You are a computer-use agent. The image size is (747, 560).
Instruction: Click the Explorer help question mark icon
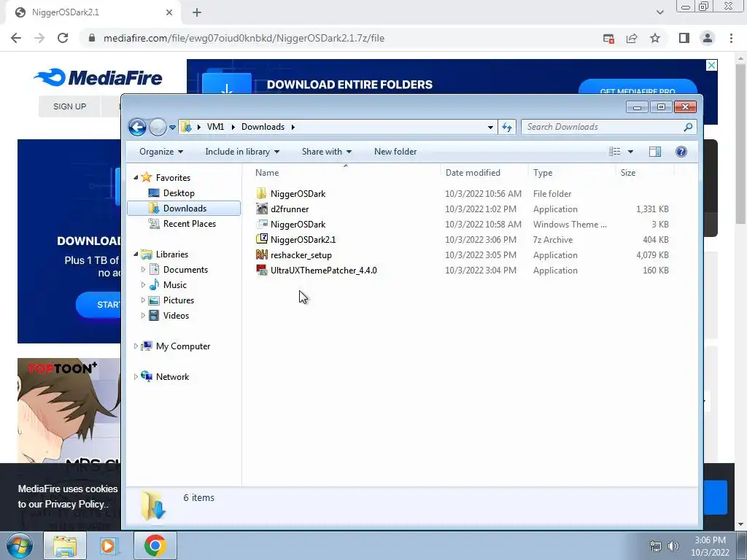pos(681,152)
